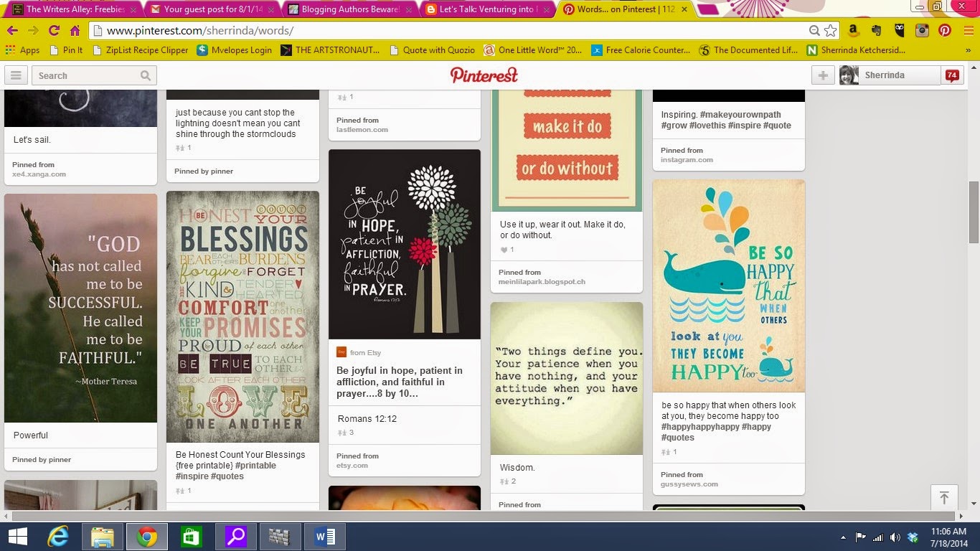Follow the xe4.xanga.com source link
Screen dimensions: 980x551
tap(39, 174)
